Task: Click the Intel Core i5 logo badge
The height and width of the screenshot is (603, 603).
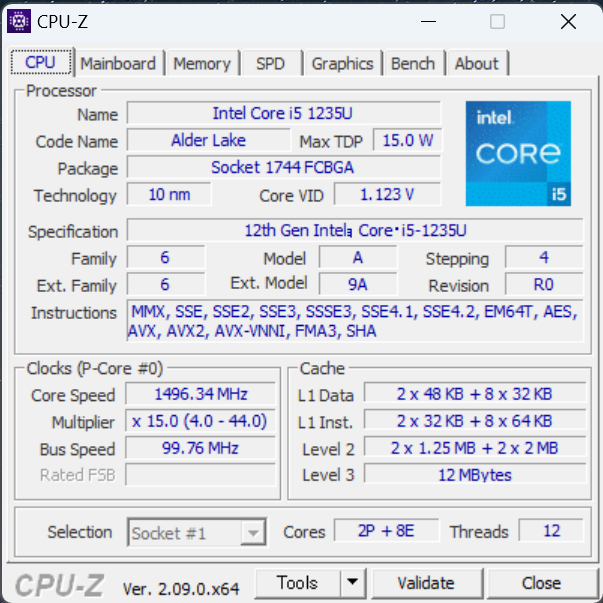Action: [x=518, y=153]
